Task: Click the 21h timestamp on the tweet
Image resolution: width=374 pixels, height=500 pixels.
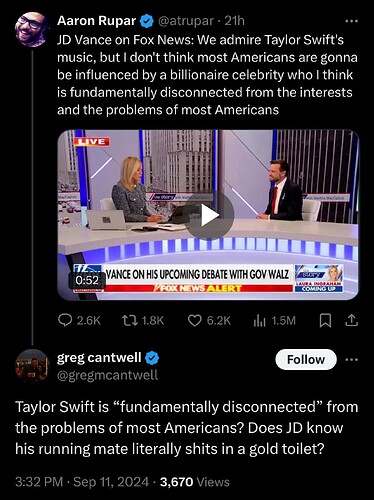Action: (x=234, y=21)
